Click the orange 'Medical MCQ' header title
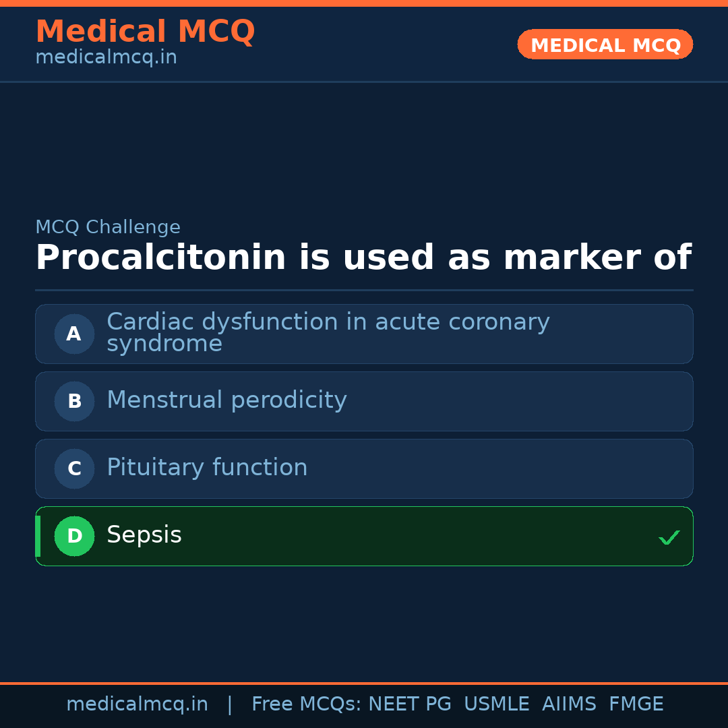The width and height of the screenshot is (728, 728). tap(145, 32)
